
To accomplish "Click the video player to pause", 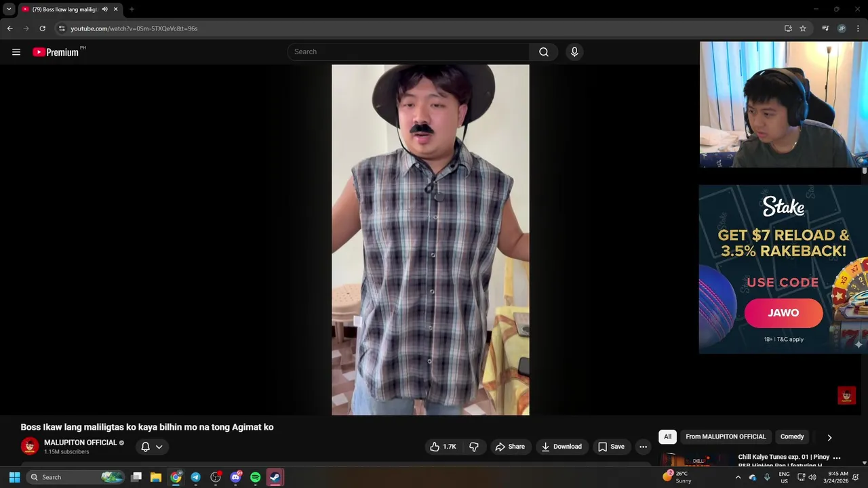I will (x=430, y=240).
